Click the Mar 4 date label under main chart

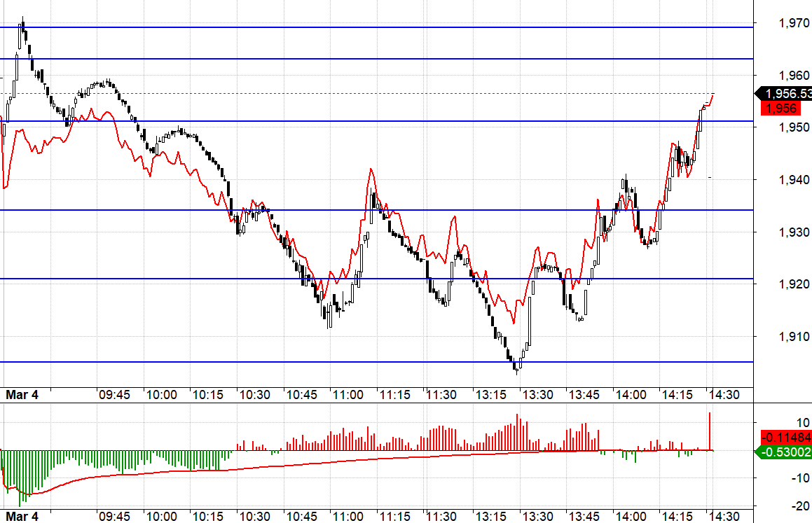coord(22,395)
